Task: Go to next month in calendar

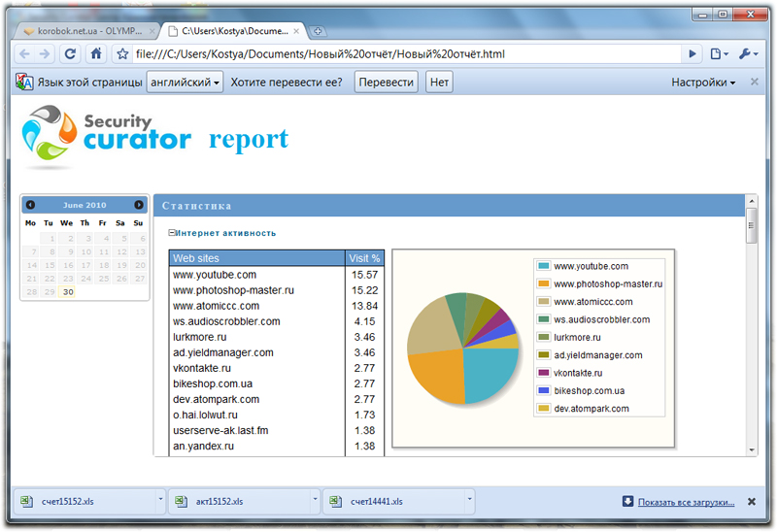Action: (139, 205)
